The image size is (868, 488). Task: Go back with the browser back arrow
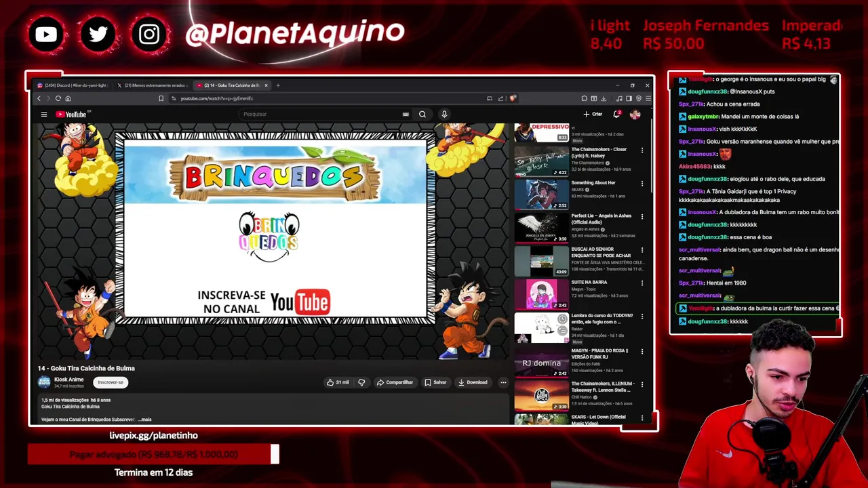[39, 98]
